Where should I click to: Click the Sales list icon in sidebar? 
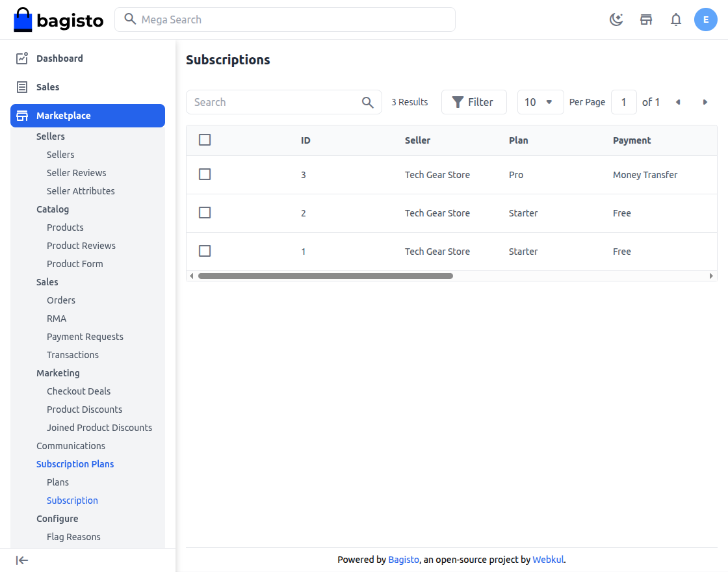point(22,87)
